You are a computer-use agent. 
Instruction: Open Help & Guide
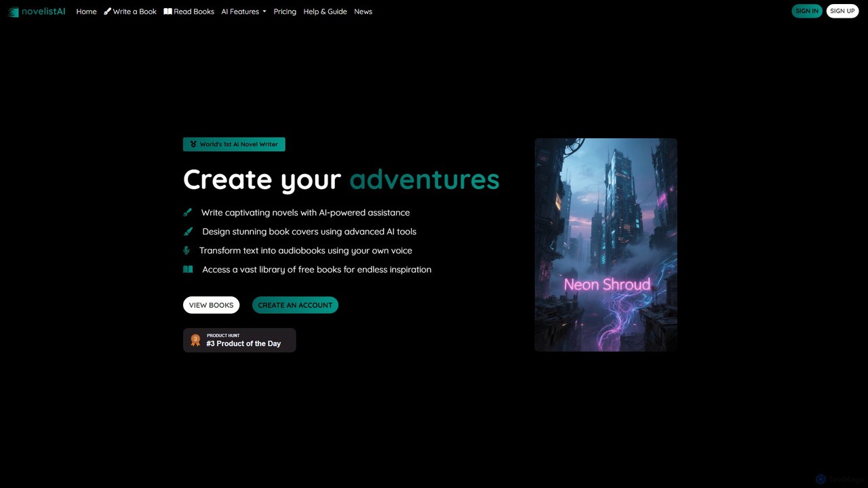point(325,12)
